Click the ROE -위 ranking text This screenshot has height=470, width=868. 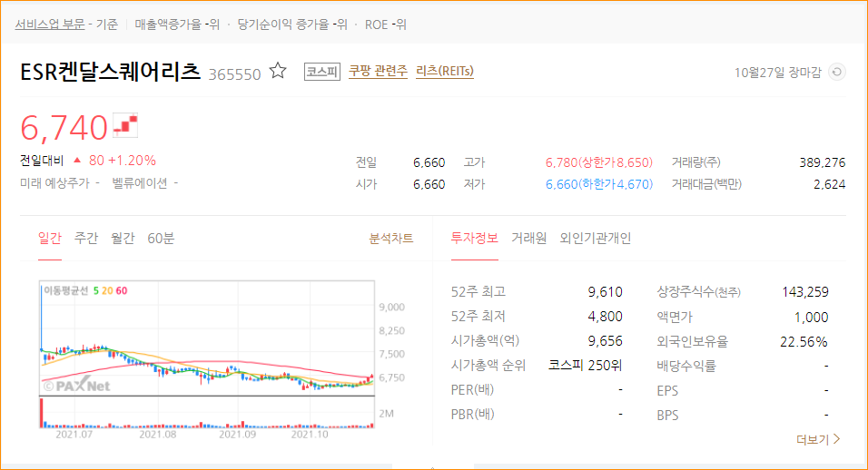385,24
